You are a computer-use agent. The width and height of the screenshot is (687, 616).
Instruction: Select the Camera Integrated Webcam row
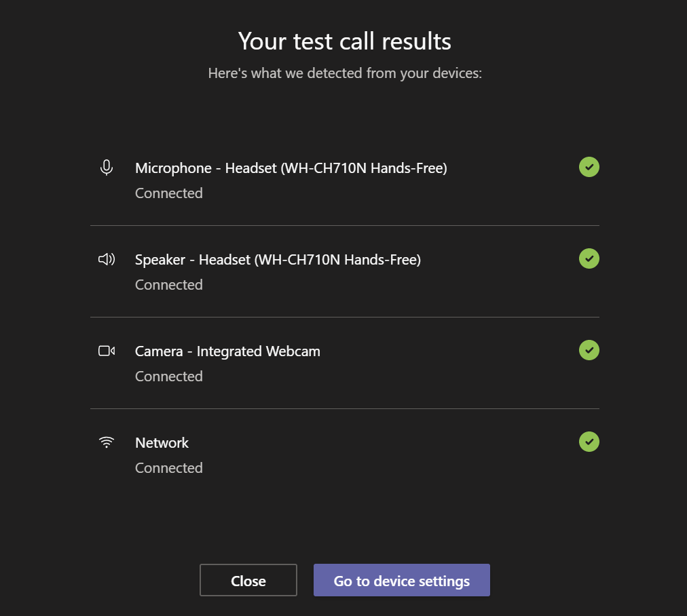tap(227, 351)
